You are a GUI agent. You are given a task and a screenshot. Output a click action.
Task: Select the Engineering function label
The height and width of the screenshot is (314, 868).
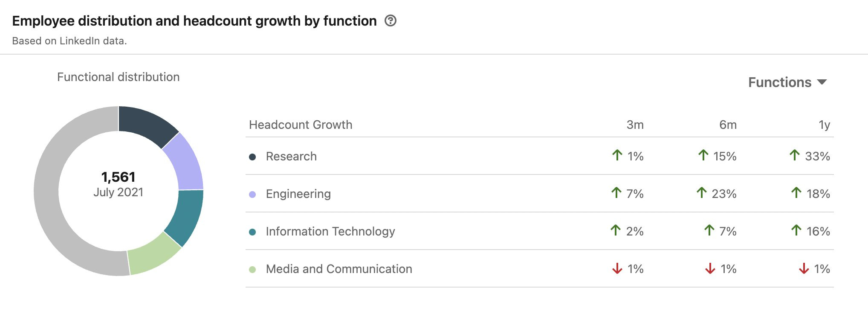click(298, 194)
